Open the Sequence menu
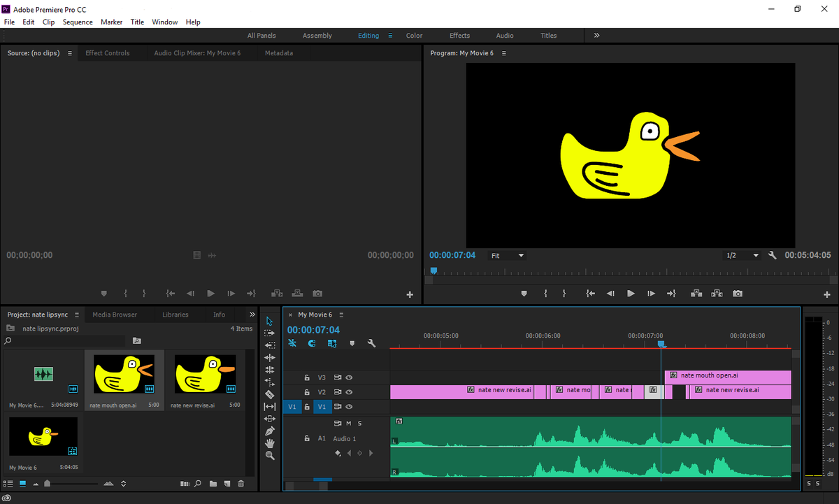Screen dimensions: 839x504 tap(78, 22)
